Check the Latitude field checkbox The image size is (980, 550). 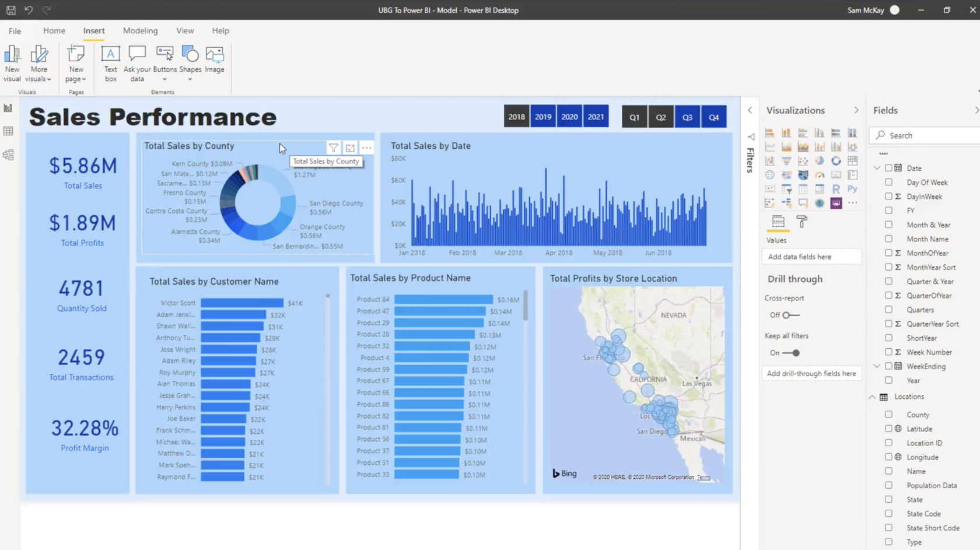[x=888, y=429]
